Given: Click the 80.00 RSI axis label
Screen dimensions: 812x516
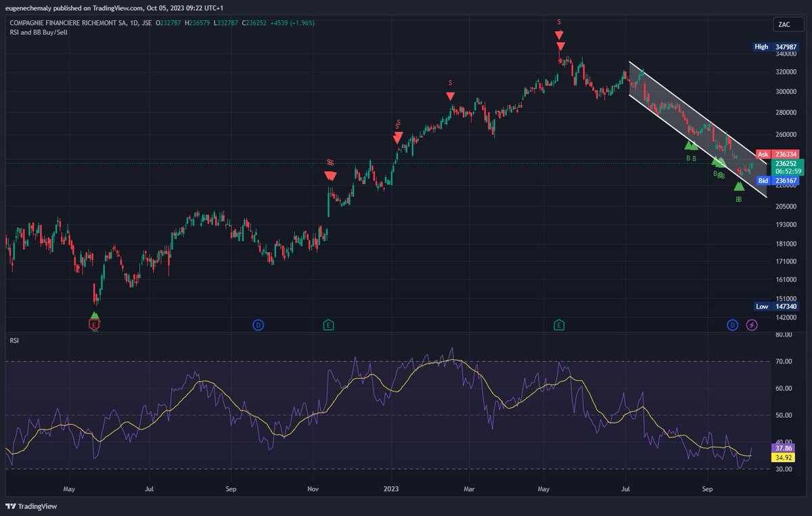Looking at the screenshot, I should tap(784, 335).
